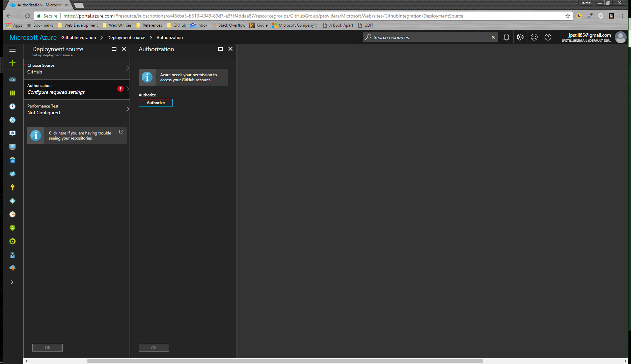Image resolution: width=631 pixels, height=364 pixels.
Task: Expand the Azure sidebar more services chevron
Action: [x=12, y=282]
